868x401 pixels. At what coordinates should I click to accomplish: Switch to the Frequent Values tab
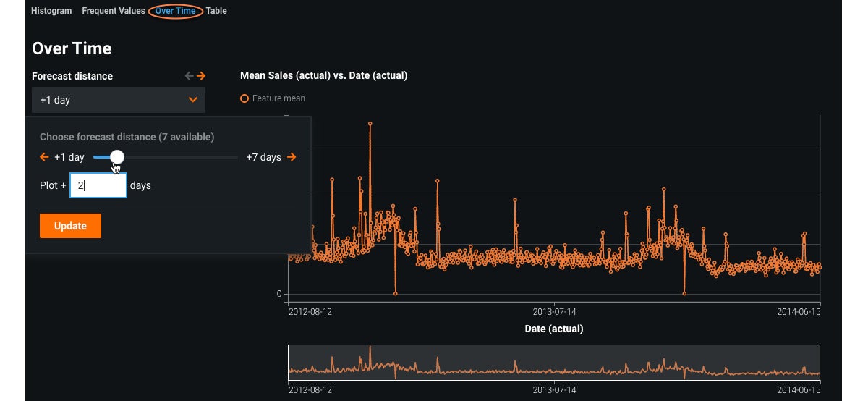114,11
